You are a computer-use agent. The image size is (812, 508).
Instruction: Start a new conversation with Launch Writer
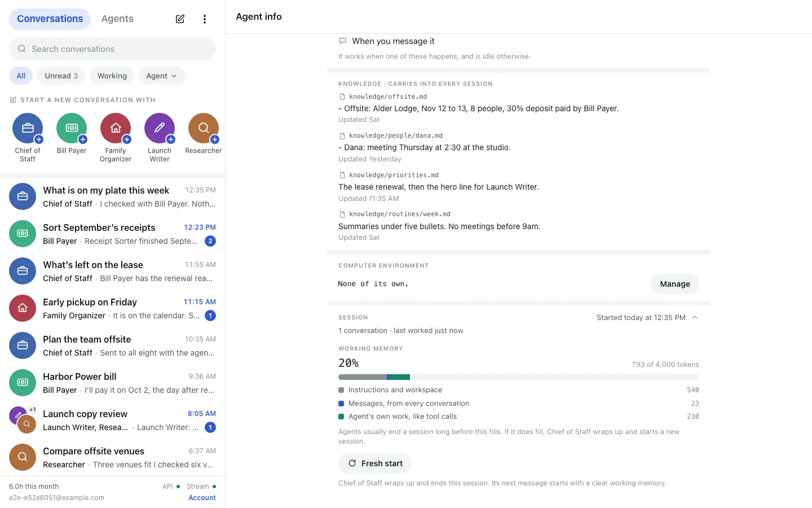click(160, 138)
